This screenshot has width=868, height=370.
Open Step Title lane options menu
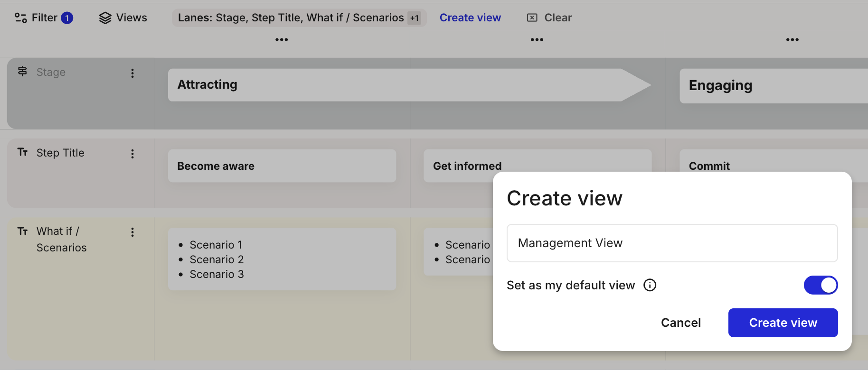point(132,154)
